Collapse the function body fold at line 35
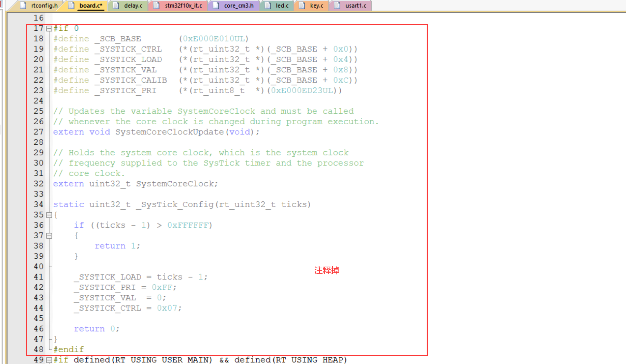Image resolution: width=626 pixels, height=364 pixels. 49,215
